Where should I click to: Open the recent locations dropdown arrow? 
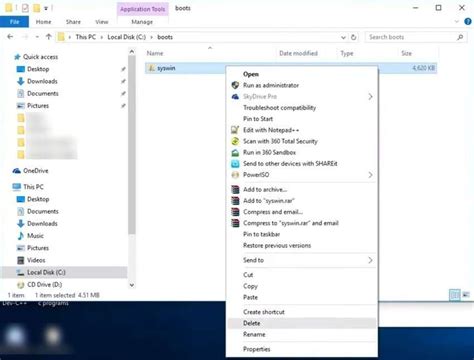(37, 37)
